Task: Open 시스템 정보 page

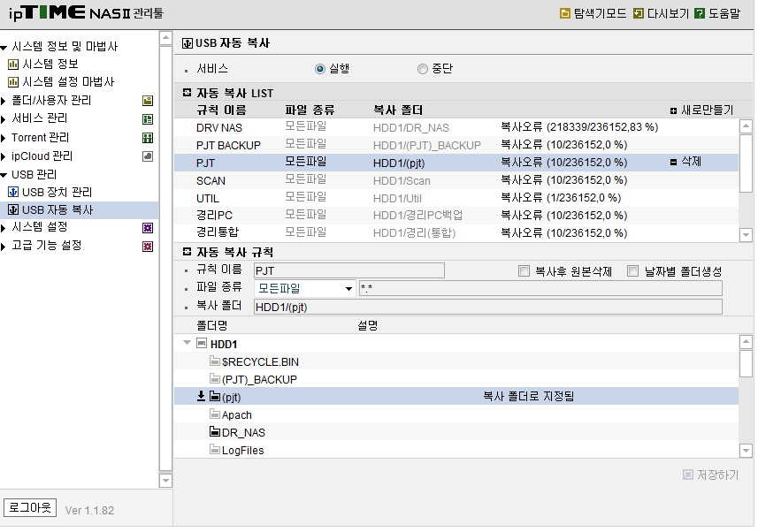Action: pos(50,65)
